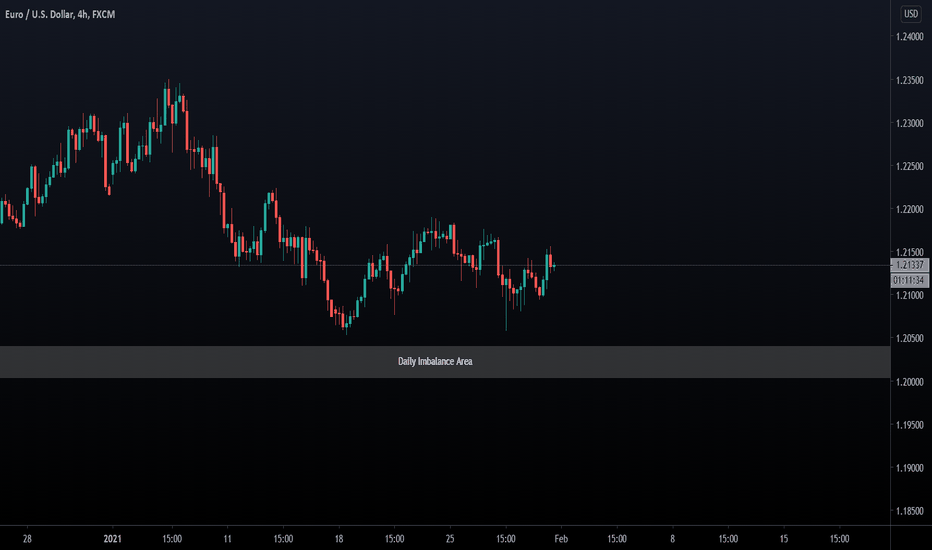The height and width of the screenshot is (550, 932).
Task: Click the 18 date on time axis
Action: [x=339, y=539]
